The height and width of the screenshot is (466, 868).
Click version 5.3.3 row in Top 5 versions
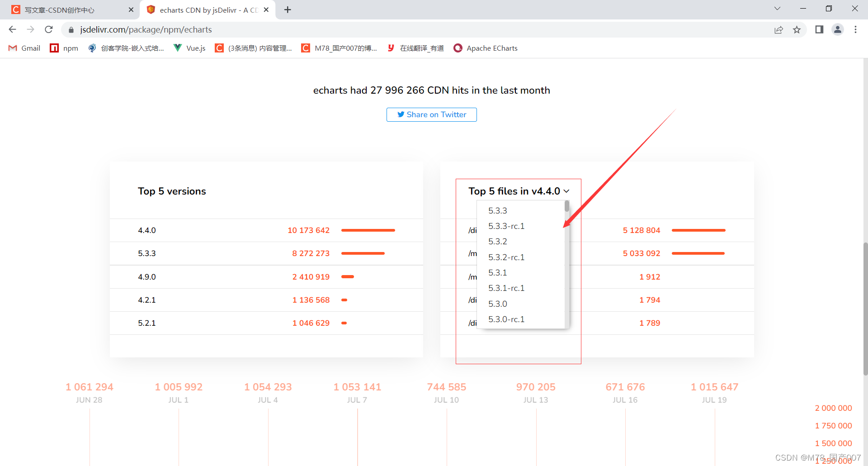pos(266,253)
